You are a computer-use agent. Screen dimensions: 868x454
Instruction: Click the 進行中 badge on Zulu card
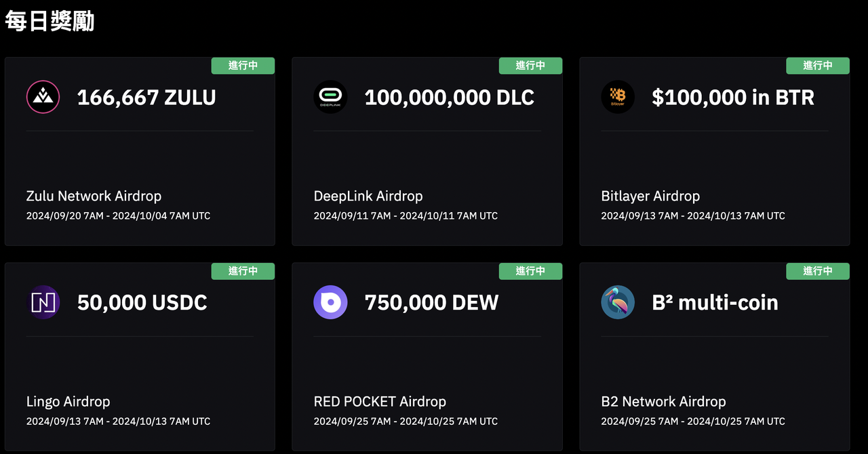243,66
